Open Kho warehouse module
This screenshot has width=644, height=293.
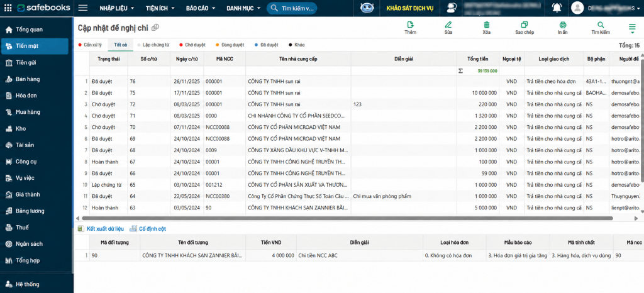coord(35,128)
